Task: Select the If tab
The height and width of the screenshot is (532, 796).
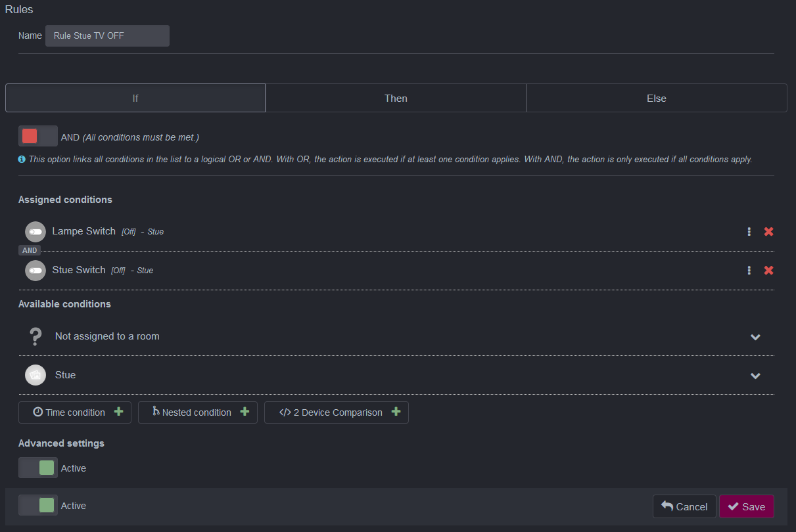Action: coord(135,99)
